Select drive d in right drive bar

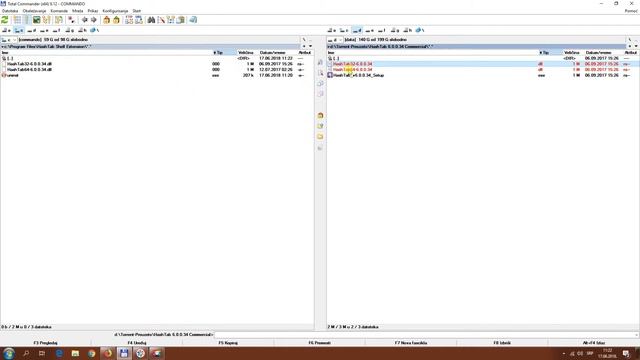[357, 30]
